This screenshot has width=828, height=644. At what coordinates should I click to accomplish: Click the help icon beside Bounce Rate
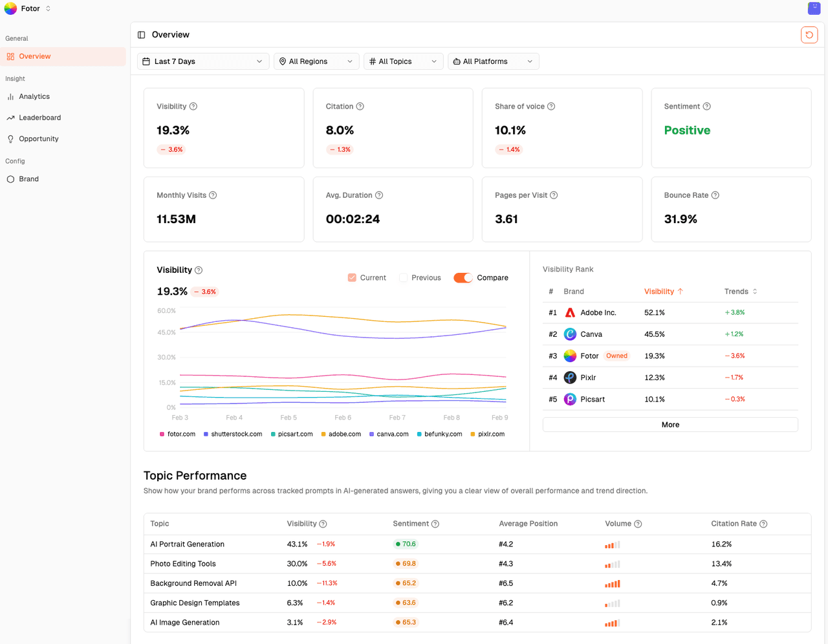(715, 195)
